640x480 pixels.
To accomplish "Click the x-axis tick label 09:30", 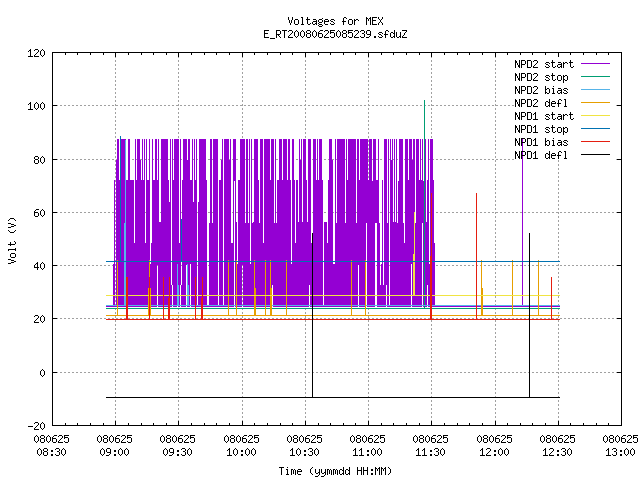I will 178,452.
